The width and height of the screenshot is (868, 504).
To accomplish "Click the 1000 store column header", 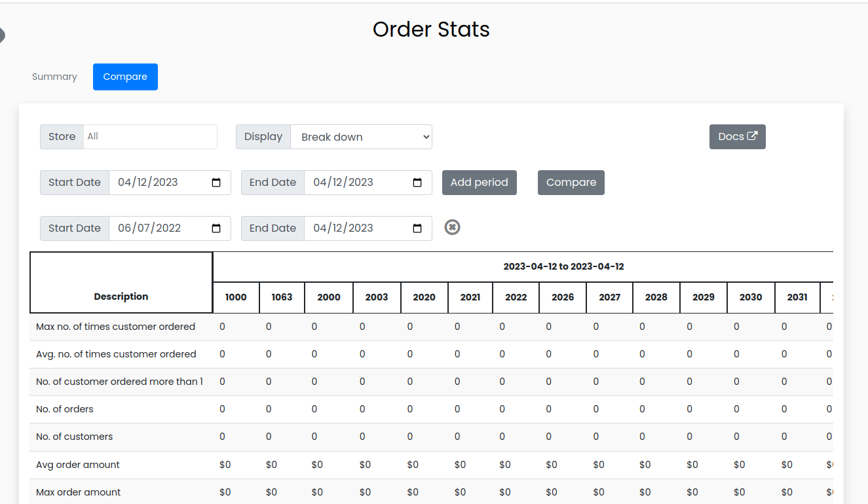I will [x=236, y=297].
